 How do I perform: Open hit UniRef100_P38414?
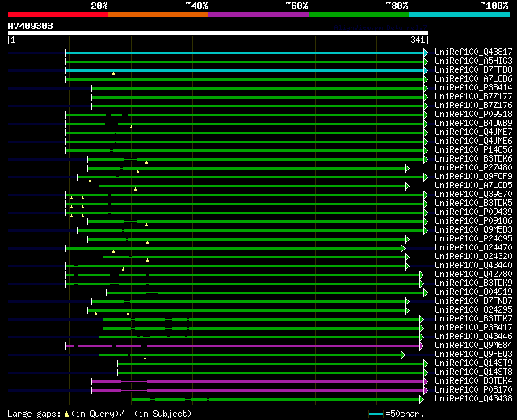(x=473, y=88)
